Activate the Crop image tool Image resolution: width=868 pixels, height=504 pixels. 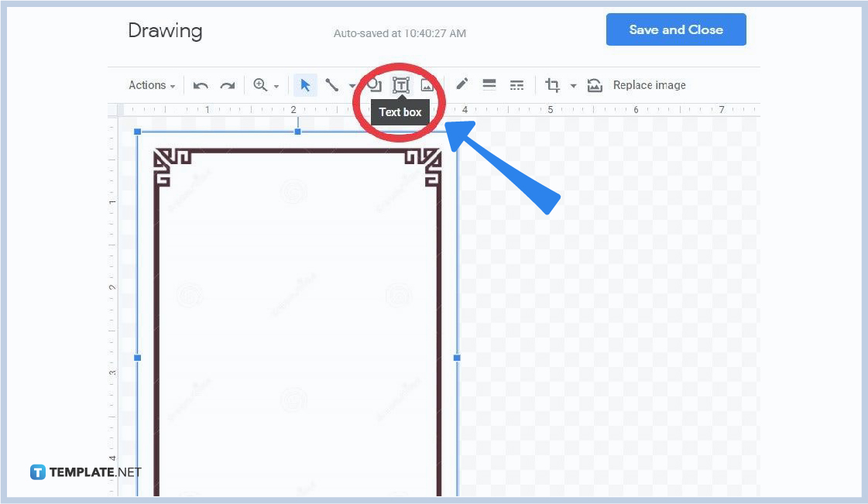[552, 84]
